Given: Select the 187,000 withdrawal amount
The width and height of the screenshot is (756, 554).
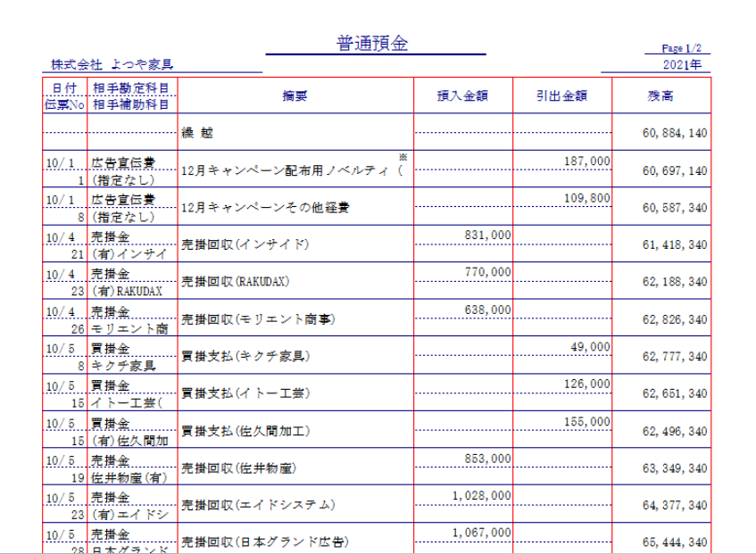Looking at the screenshot, I should pos(587,161).
